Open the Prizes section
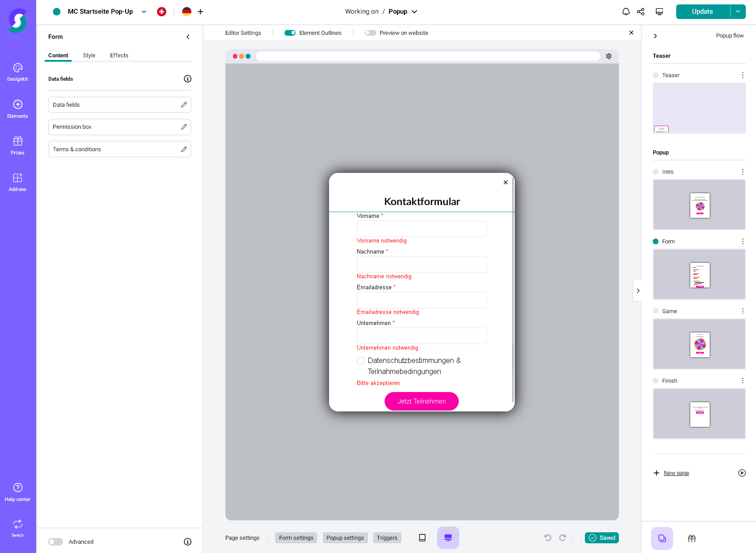The image size is (756, 553). (18, 146)
